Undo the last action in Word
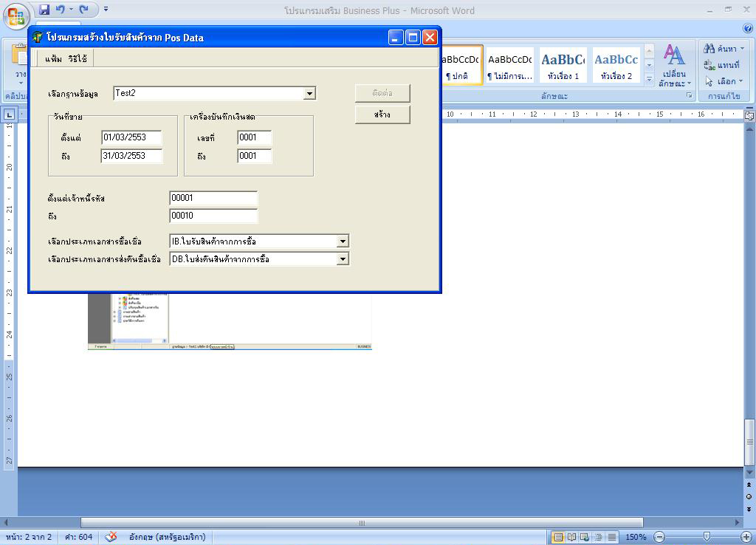756x545 pixels. point(61,10)
